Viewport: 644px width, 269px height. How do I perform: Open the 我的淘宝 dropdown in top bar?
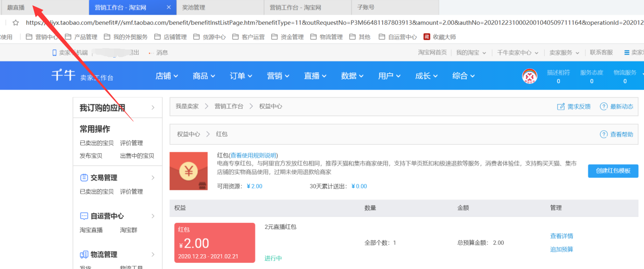pos(471,52)
